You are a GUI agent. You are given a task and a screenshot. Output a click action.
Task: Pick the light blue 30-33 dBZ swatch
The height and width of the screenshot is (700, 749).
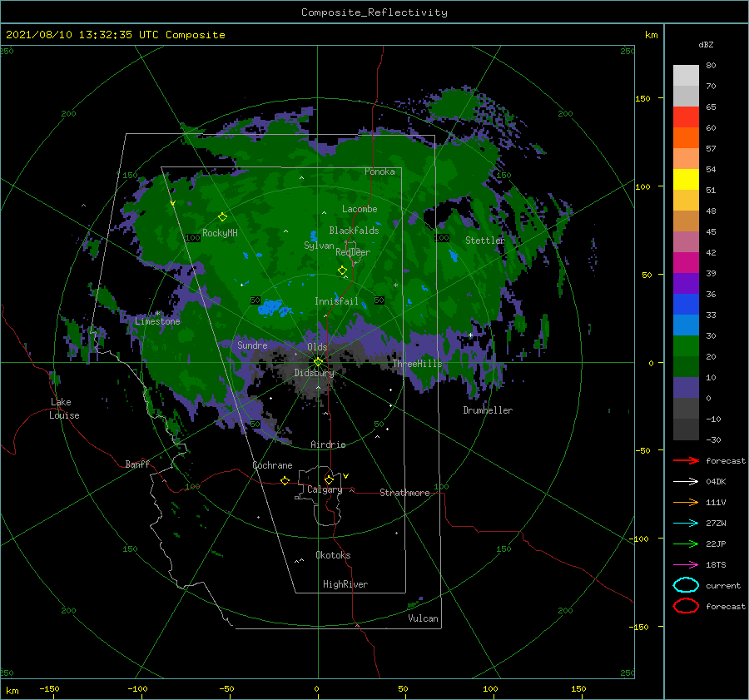[x=686, y=325]
